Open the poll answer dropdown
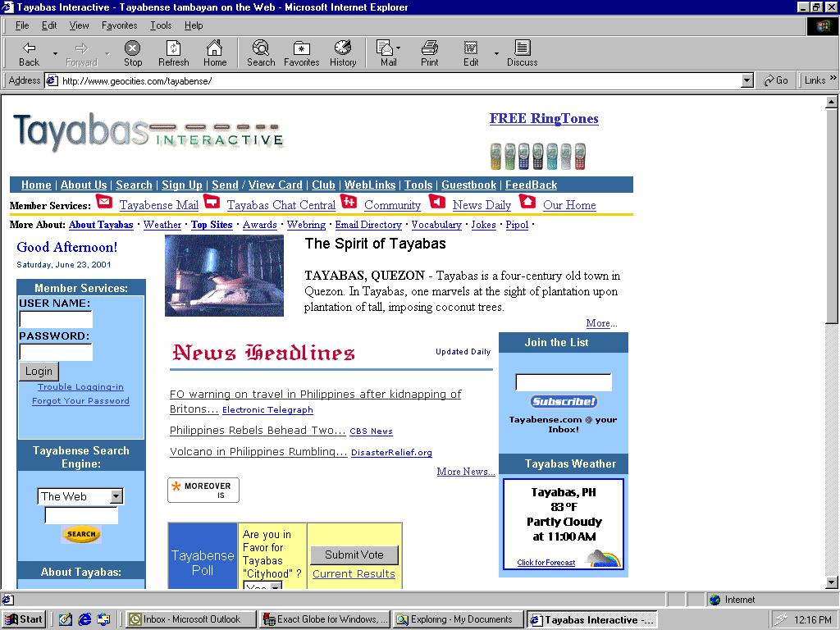The height and width of the screenshot is (630, 840). click(x=276, y=586)
